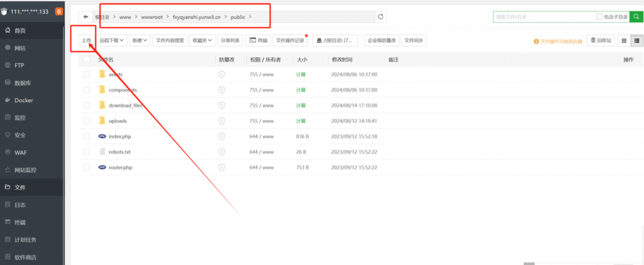Toggle tamper-proof shield for uploads
This screenshot has width=644, height=265.
coord(222,121)
